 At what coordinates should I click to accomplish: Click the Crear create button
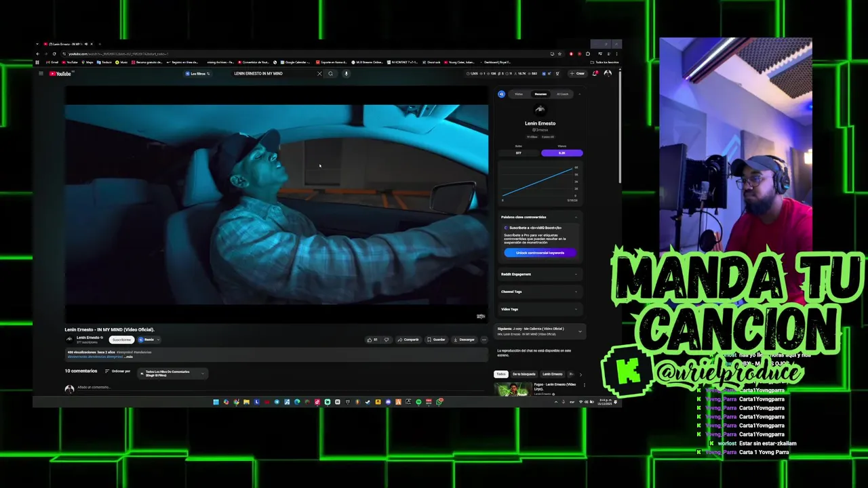click(577, 73)
